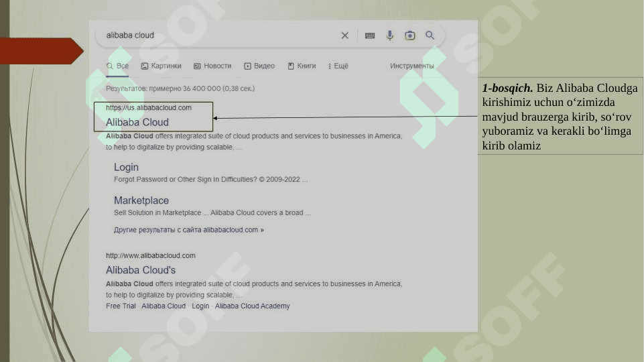Open the Login sitelink
This screenshot has width=644, height=362.
click(x=126, y=167)
